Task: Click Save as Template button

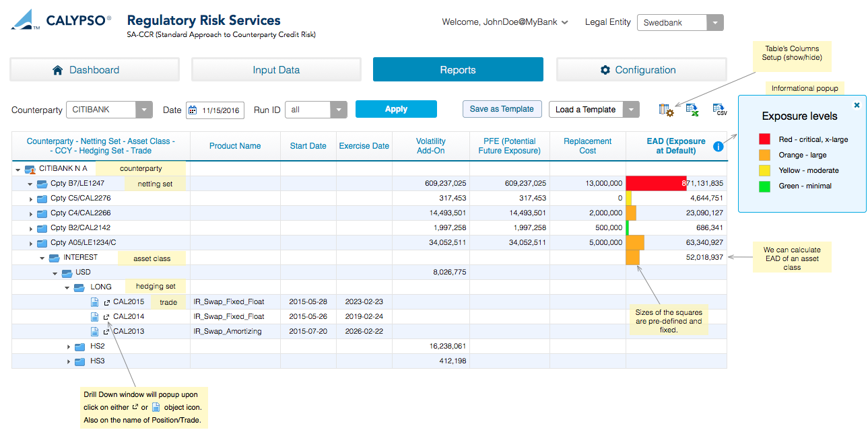Action: tap(502, 109)
